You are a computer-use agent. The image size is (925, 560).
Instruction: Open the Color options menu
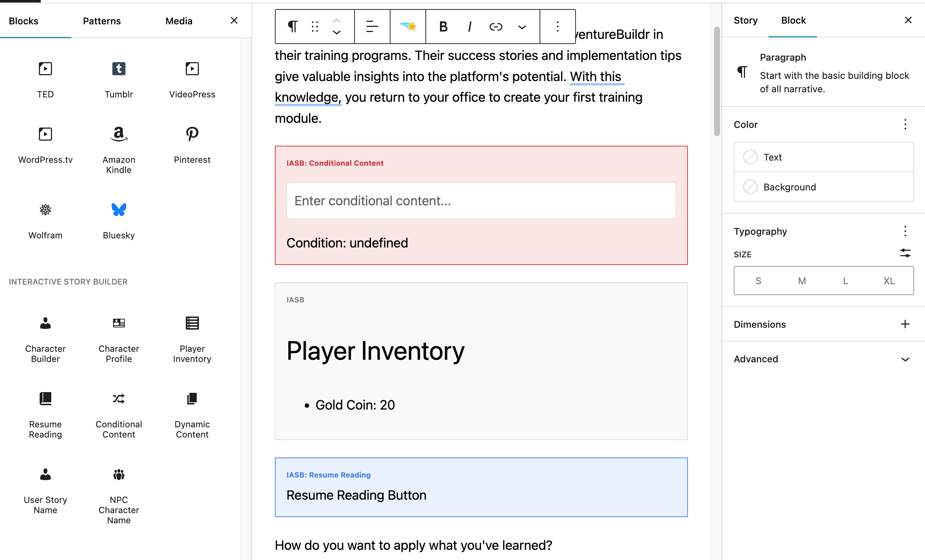pyautogui.click(x=905, y=125)
